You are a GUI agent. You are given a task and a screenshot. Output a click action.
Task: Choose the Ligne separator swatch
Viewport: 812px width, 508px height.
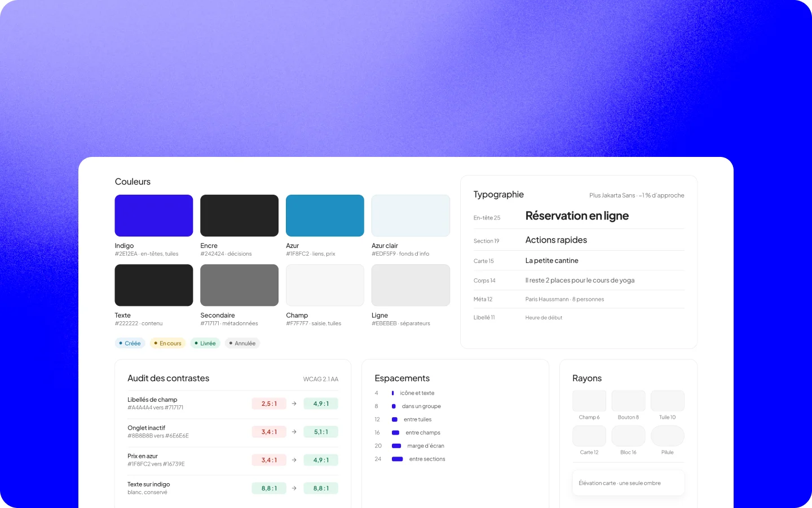coord(411,285)
